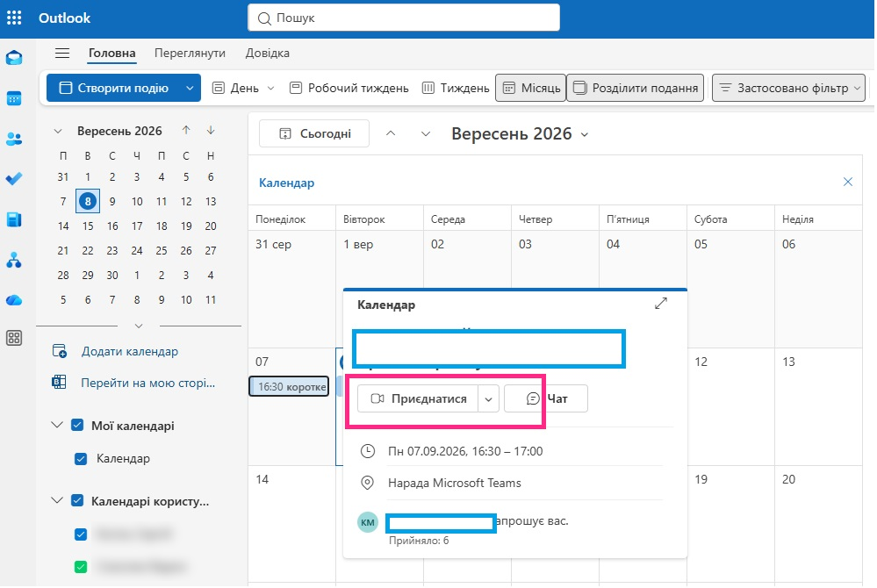Select day 30 in the mini calendar

tap(112, 275)
